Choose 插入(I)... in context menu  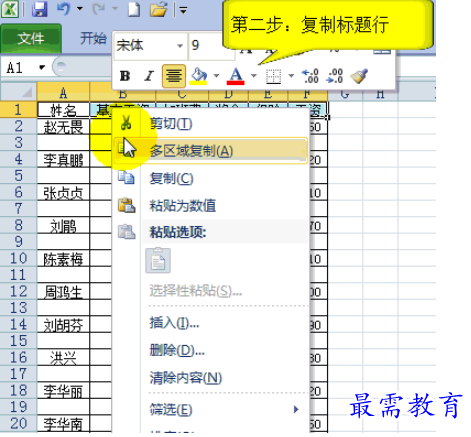211,323
